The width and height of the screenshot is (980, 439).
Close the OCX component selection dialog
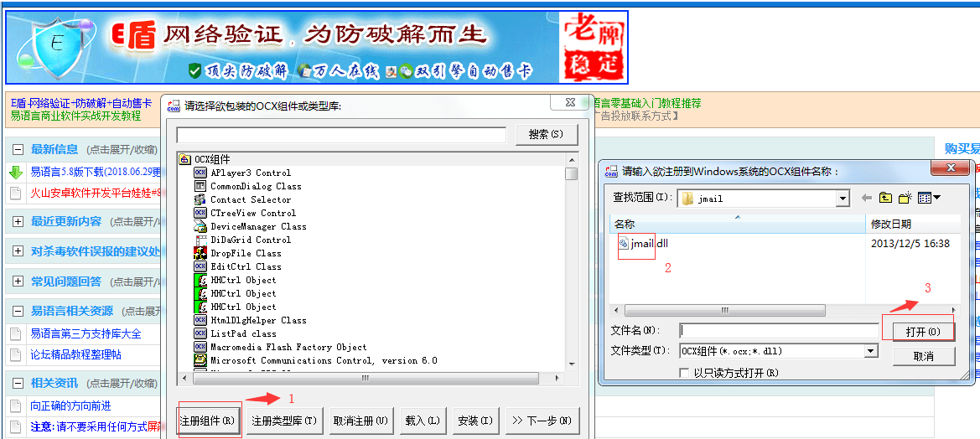coord(570,101)
